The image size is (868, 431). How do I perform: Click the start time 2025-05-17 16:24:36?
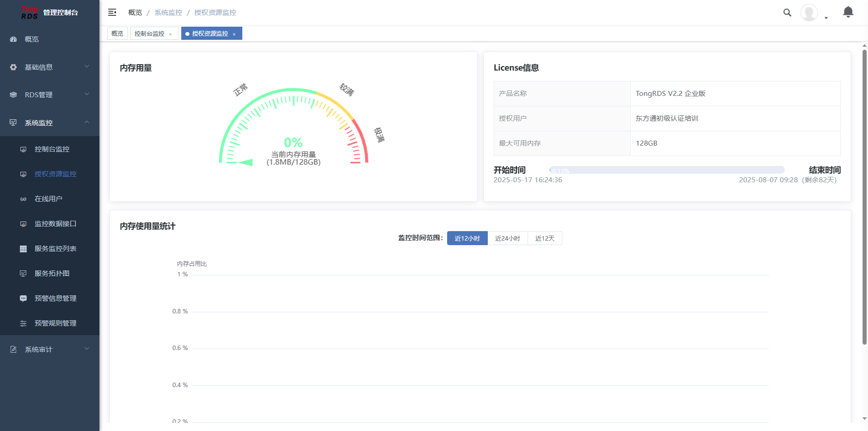[x=528, y=180]
